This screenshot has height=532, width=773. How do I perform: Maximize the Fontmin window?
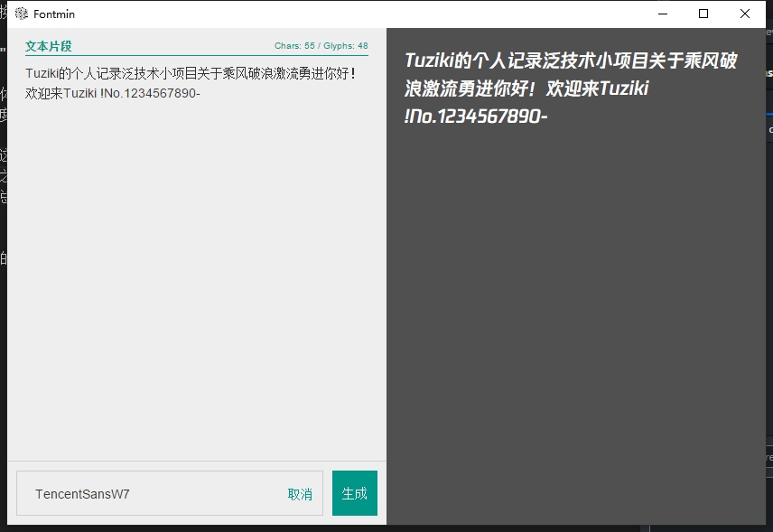click(703, 14)
